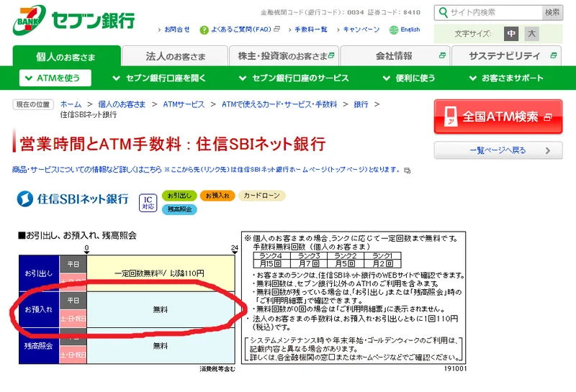The width and height of the screenshot is (576, 392).
Task: Select the 法人のお客さま tab
Action: [175, 56]
